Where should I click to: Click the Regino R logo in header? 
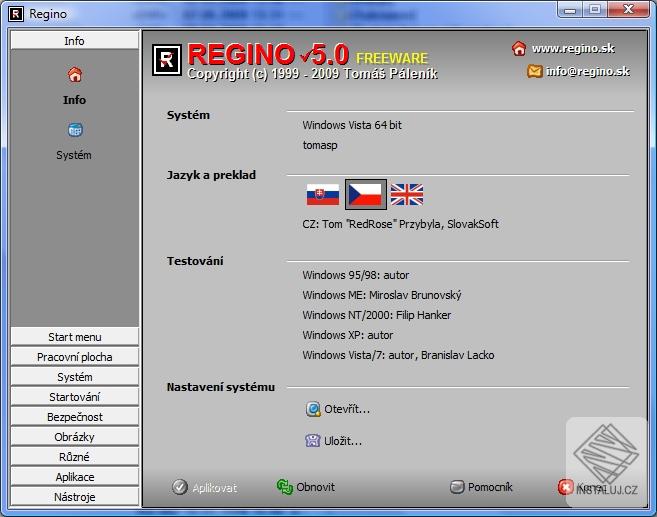click(x=167, y=60)
